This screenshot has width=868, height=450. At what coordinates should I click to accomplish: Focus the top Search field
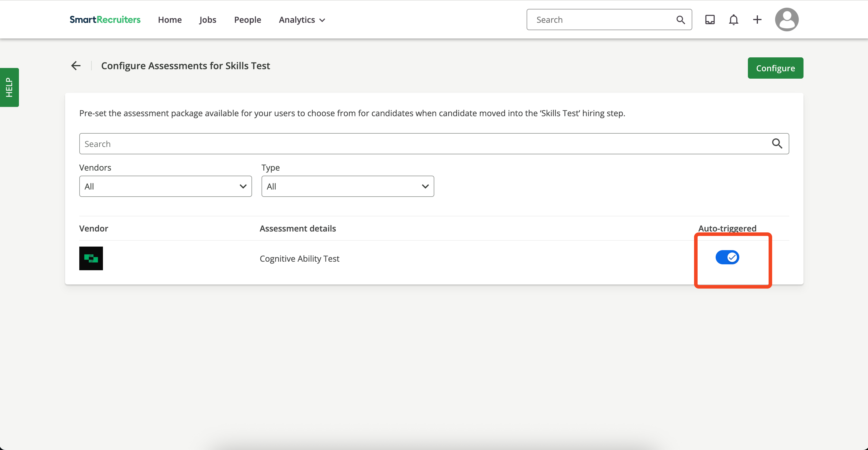(603, 20)
